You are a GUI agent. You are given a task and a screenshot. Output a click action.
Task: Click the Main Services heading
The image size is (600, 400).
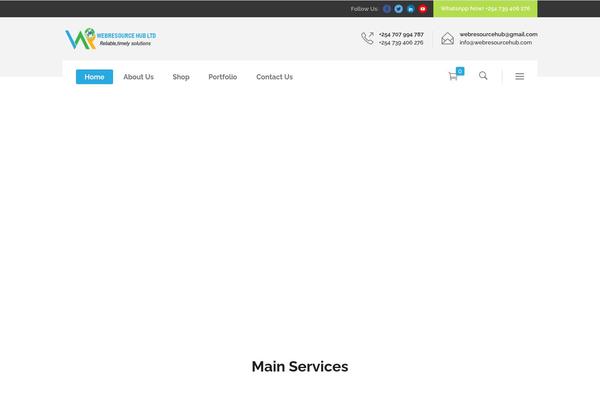point(300,366)
